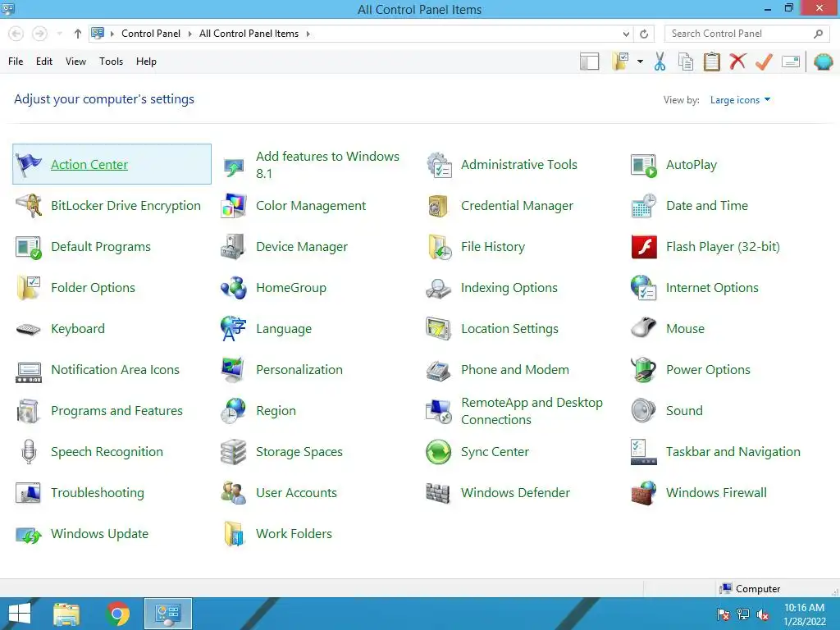Screen dimensions: 840x630
Task: Click the User Accounts people icon
Action: (234, 493)
